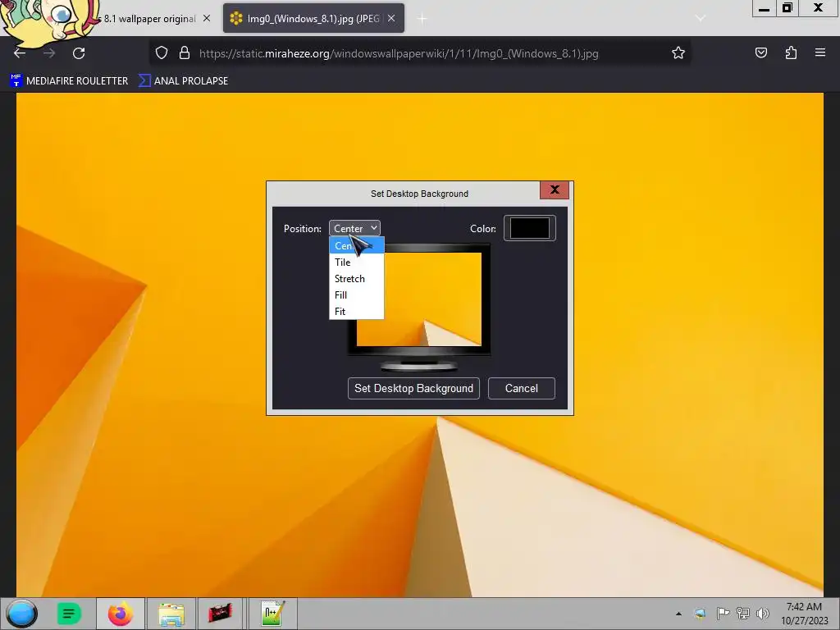Bookmark this page with the star
Image resolution: width=840 pixels, height=630 pixels.
point(678,53)
